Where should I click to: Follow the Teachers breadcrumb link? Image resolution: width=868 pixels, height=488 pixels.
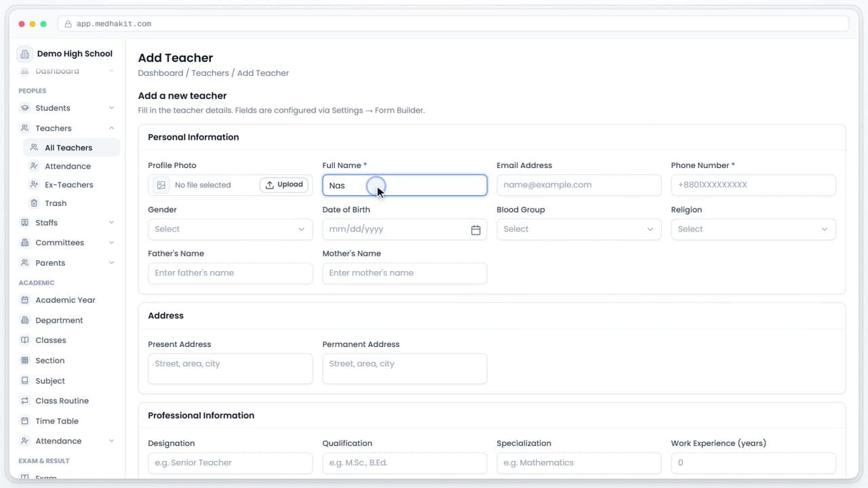click(x=210, y=73)
